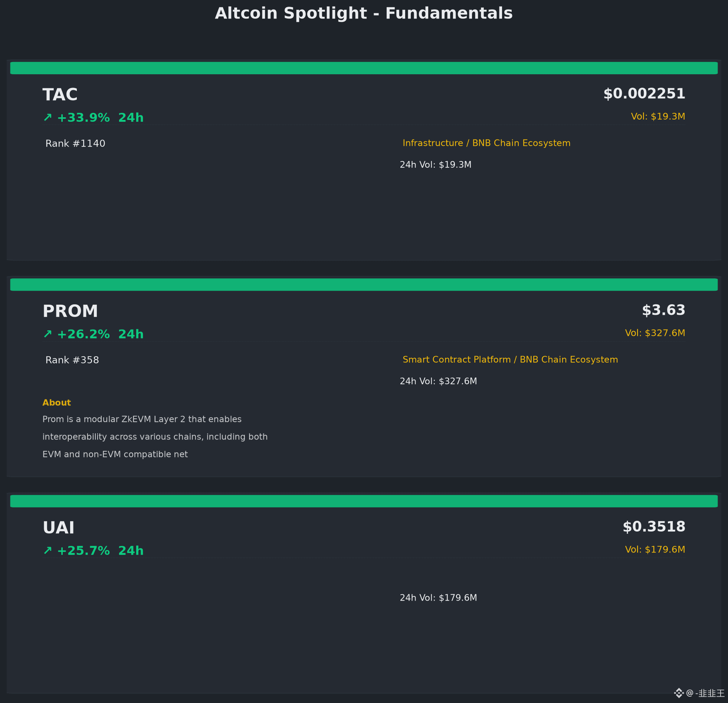This screenshot has width=728, height=703.
Task: Click the Rank #1140 label
Action: point(75,143)
